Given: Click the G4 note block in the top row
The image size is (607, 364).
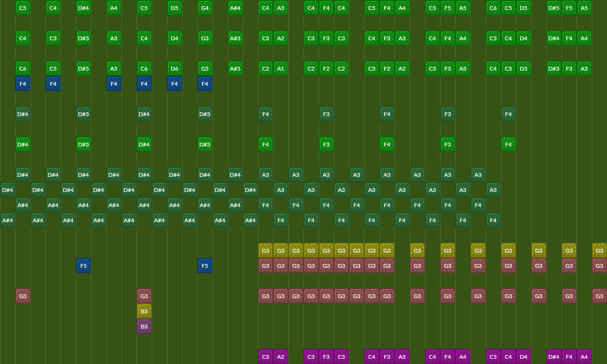Looking at the screenshot, I should click(204, 8).
